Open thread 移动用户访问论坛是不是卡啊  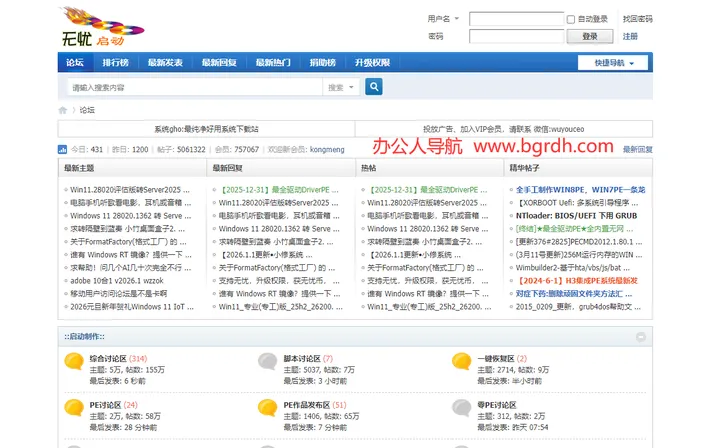pos(118,293)
